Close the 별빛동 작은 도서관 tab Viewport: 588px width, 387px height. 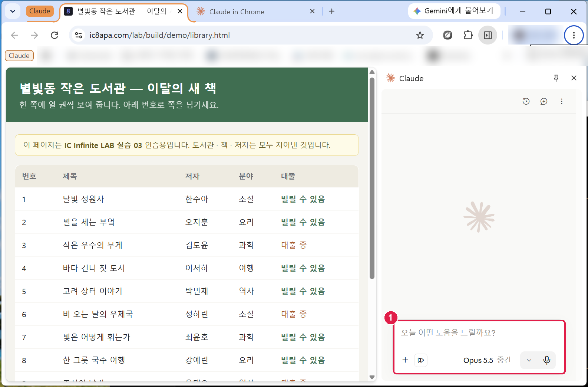coord(180,11)
